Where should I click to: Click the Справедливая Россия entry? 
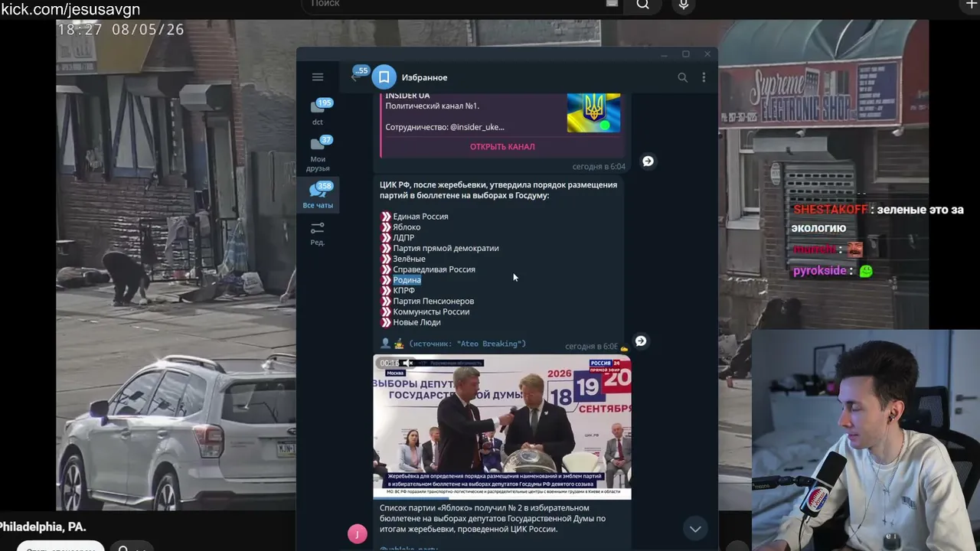point(434,269)
